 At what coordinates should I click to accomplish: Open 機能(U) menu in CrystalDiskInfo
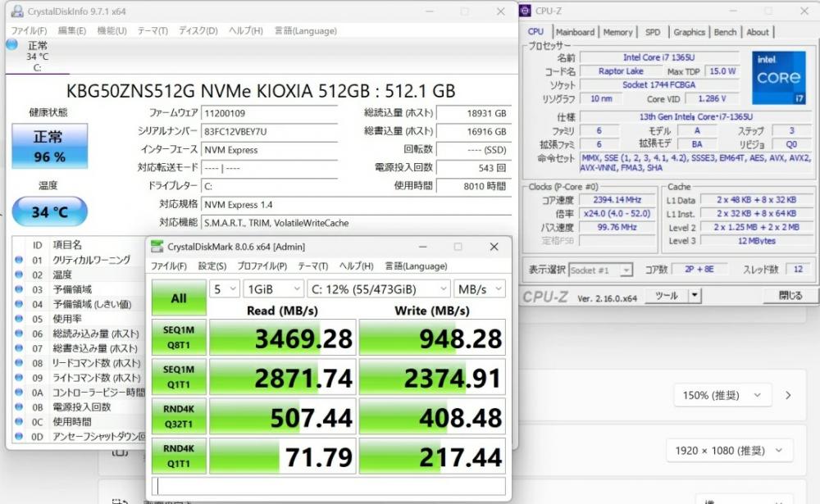click(112, 31)
